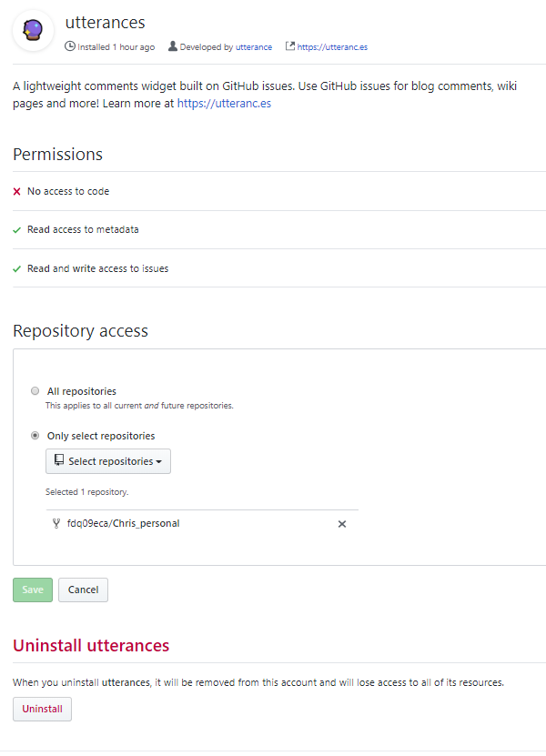
Task: Click the red X icon for "No access to code"
Action: [x=16, y=191]
